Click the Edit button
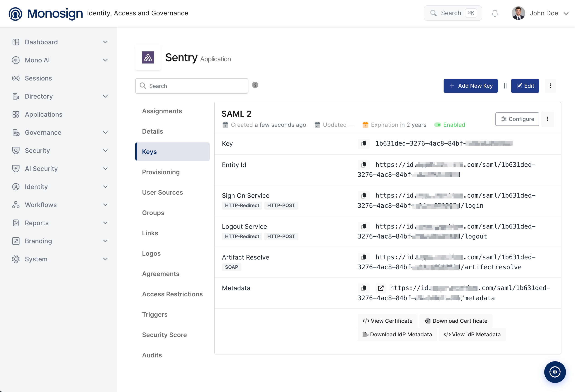 point(525,86)
